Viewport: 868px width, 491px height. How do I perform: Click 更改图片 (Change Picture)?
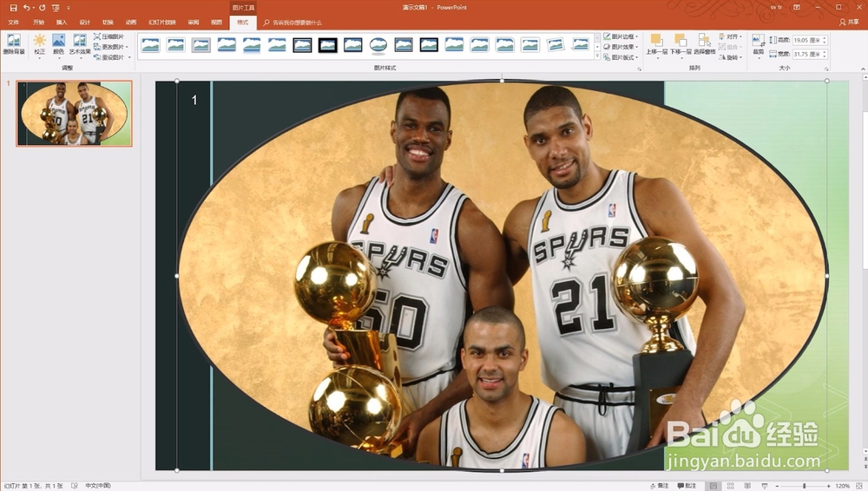[x=111, y=47]
